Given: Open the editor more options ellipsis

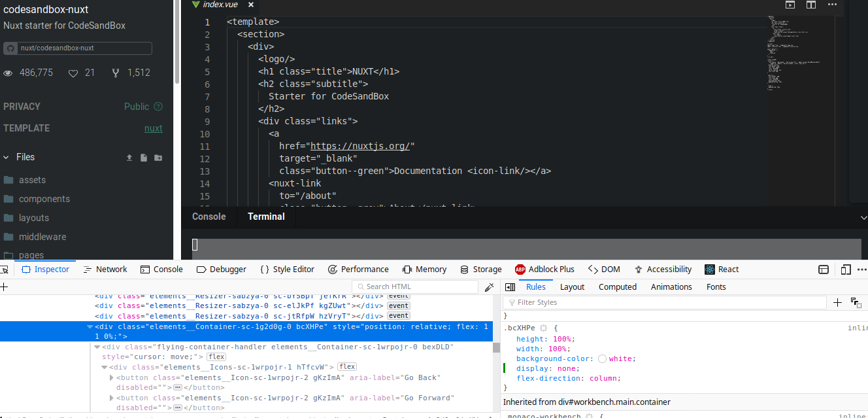Looking at the screenshot, I should coord(832,4).
